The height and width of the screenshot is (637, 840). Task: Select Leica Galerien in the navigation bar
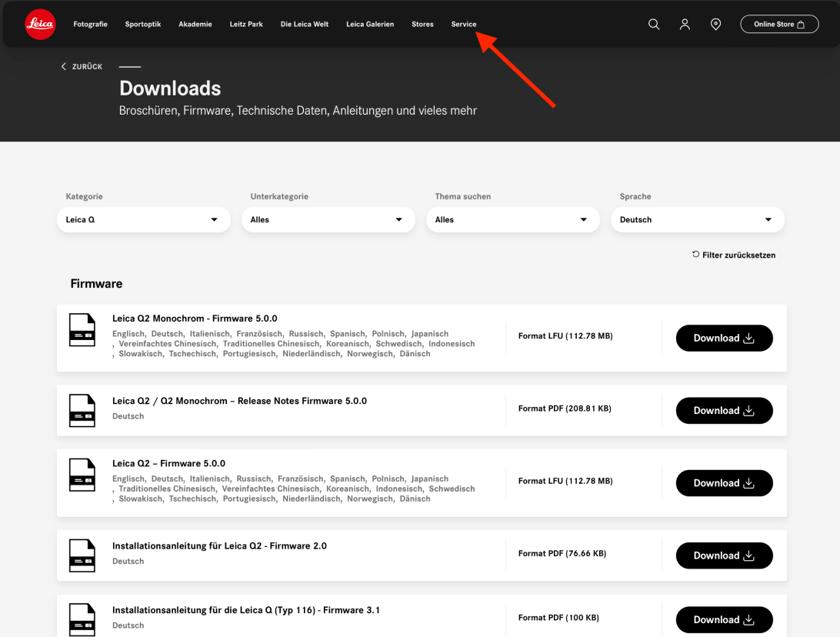click(x=370, y=25)
